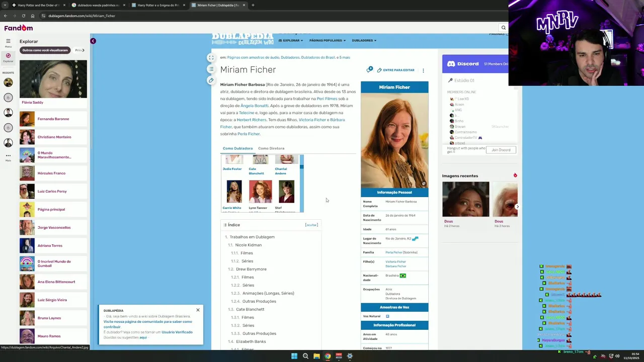644x362 pixels.
Task: Open the Herbert Richers link
Action: click(252, 120)
